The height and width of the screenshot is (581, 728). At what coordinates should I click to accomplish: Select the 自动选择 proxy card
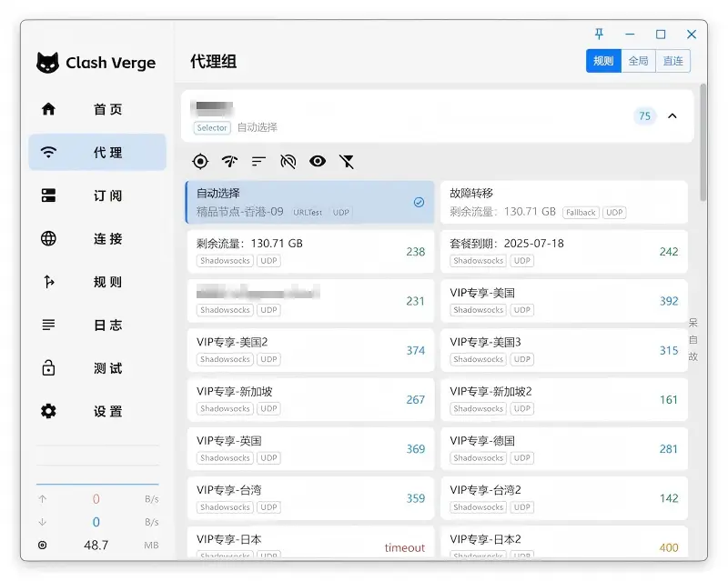click(309, 203)
